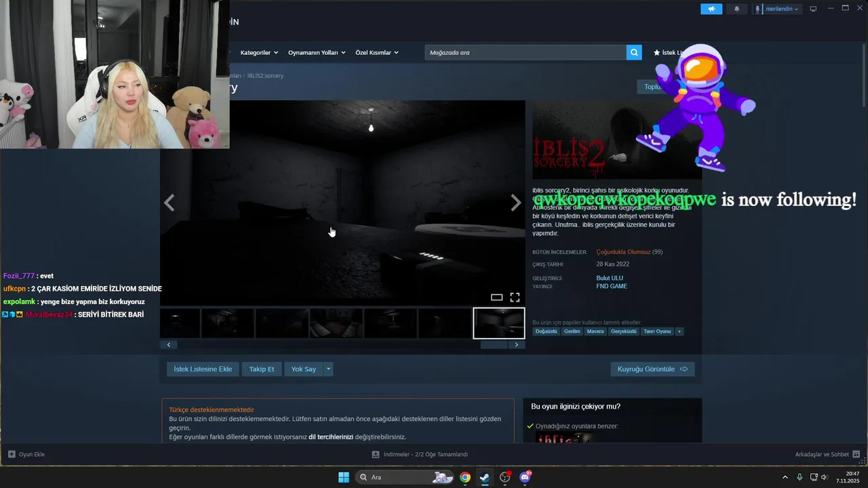Open developer Bulut ULU link
The image size is (868, 488).
pos(610,278)
